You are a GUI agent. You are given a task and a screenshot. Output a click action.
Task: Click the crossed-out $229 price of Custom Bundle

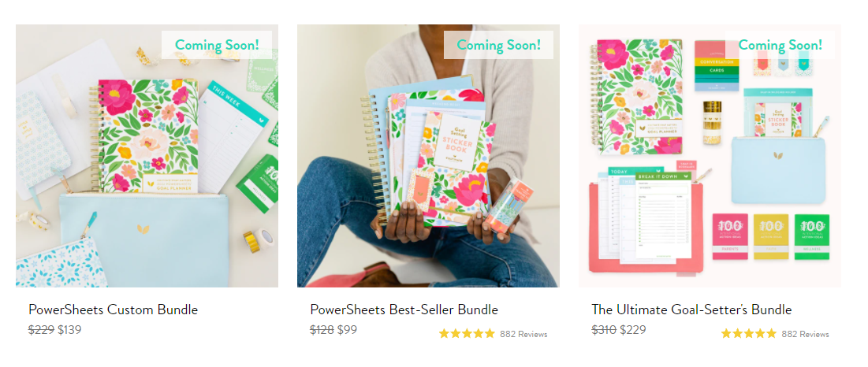point(42,330)
